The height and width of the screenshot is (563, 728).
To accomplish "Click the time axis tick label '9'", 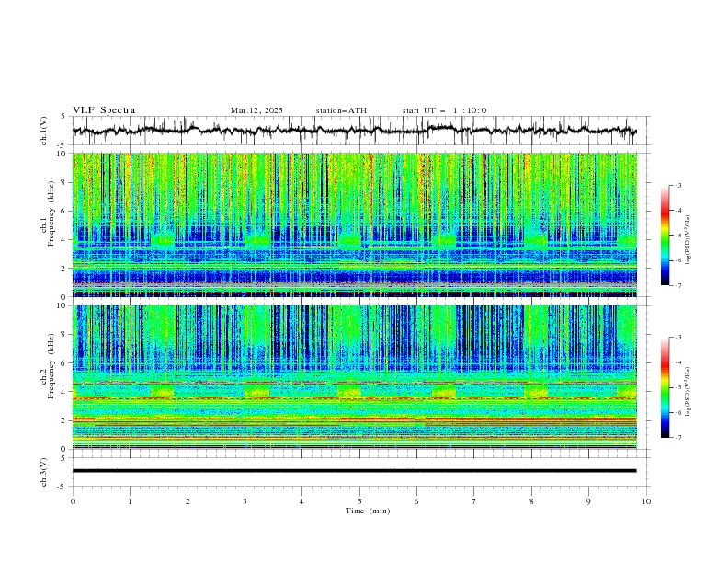I will point(588,501).
